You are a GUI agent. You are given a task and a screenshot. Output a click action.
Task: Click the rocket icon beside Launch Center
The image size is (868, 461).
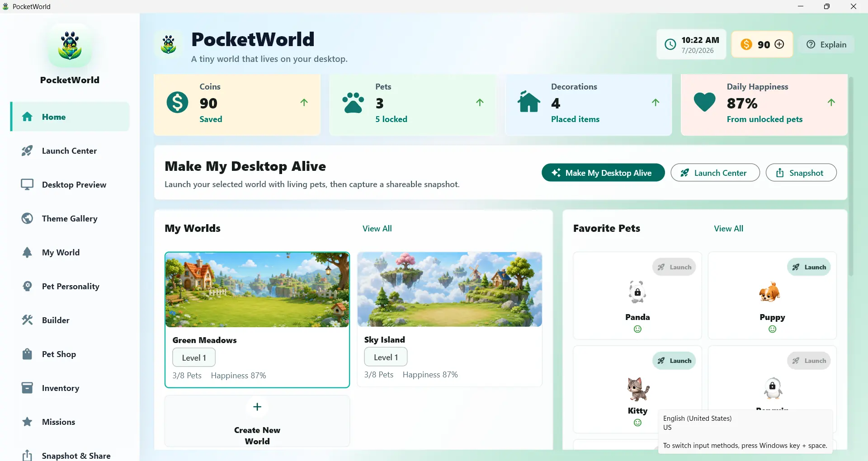tap(27, 151)
